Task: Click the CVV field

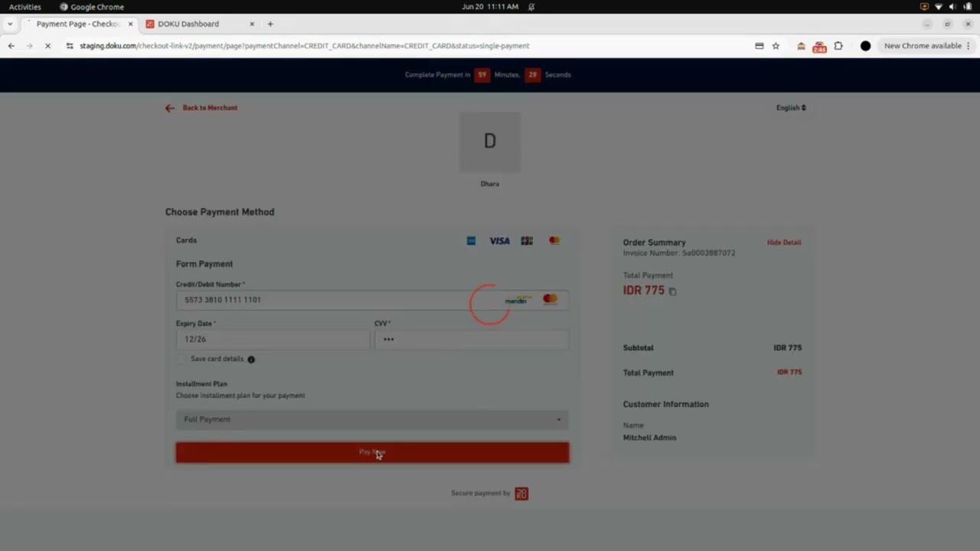Action: pos(472,339)
